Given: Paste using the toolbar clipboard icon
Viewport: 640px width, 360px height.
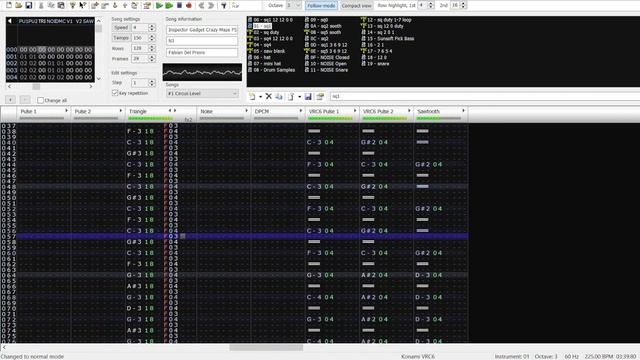Looking at the screenshot, I should pos(61,5).
